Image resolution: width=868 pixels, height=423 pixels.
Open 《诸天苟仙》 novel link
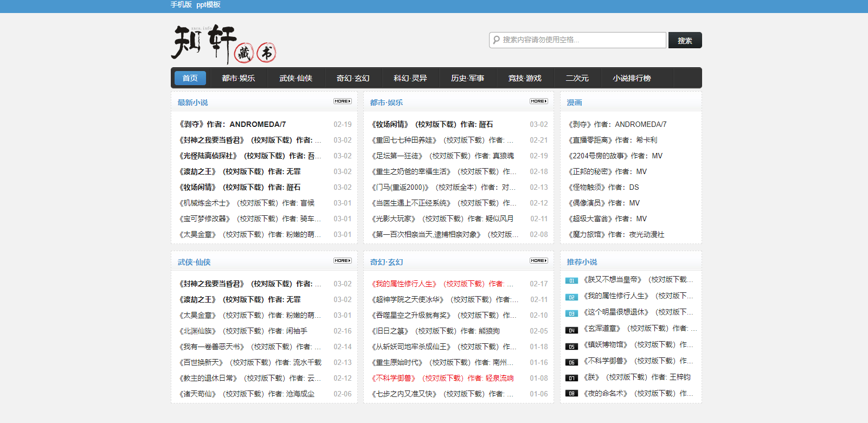pyautogui.click(x=247, y=394)
